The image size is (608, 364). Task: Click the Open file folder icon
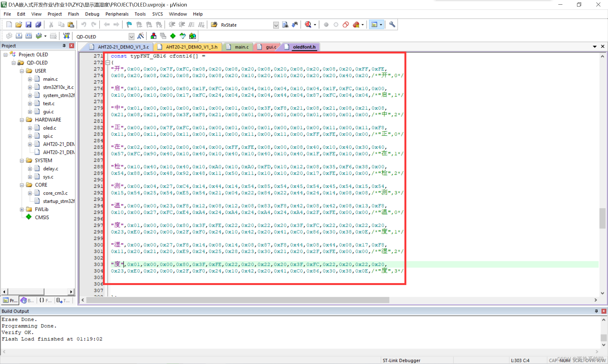pos(18,25)
